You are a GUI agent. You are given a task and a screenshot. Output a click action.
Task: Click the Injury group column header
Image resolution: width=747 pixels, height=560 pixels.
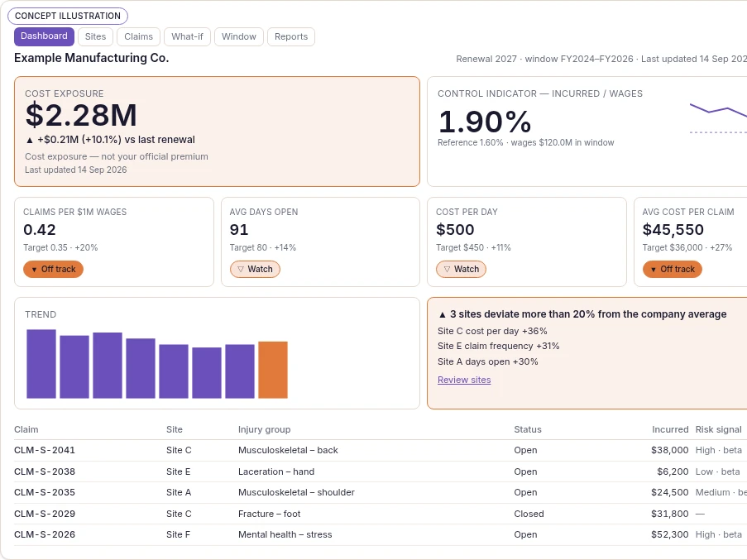[265, 429]
